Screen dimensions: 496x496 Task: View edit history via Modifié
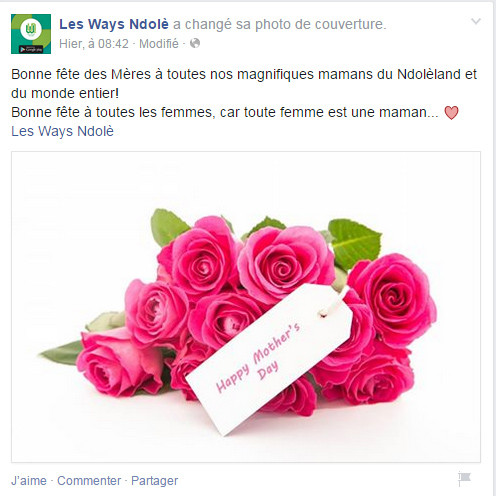pyautogui.click(x=159, y=44)
